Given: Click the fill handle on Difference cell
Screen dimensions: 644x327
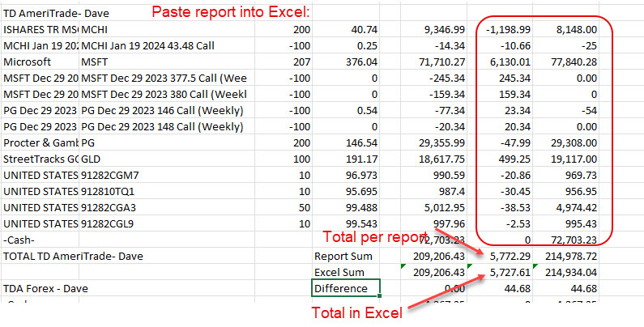Looking at the screenshot, I should click(x=379, y=295).
